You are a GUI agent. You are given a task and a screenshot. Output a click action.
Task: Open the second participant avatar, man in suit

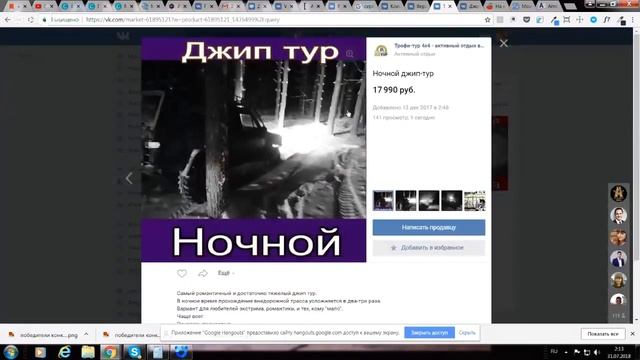(x=618, y=216)
